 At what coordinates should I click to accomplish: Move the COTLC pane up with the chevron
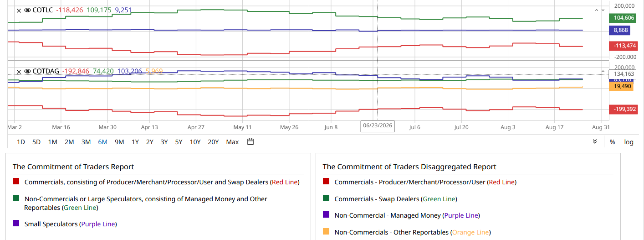(x=597, y=10)
